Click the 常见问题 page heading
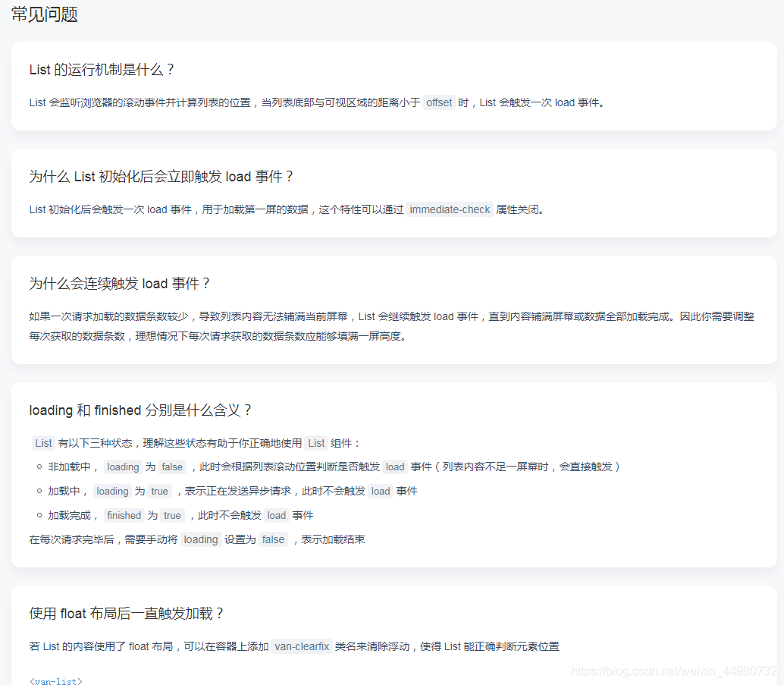The height and width of the screenshot is (685, 784). (45, 14)
